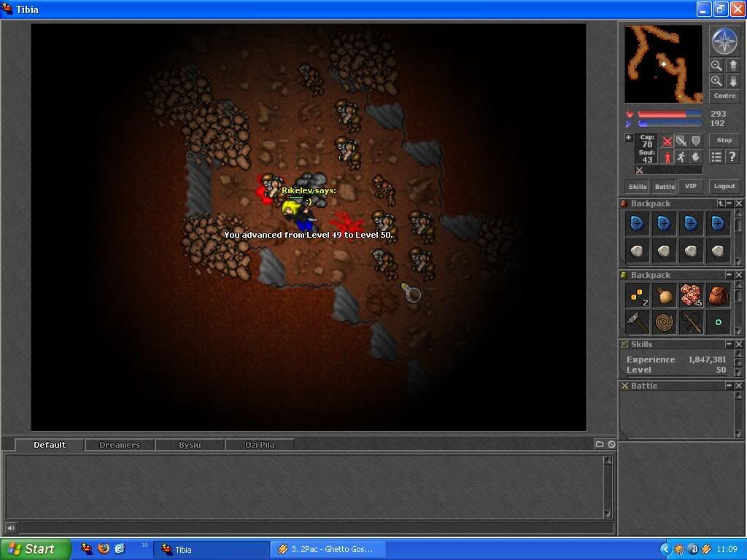Launch Firefox from quick launch bar
This screenshot has width=747, height=560.
[x=104, y=548]
